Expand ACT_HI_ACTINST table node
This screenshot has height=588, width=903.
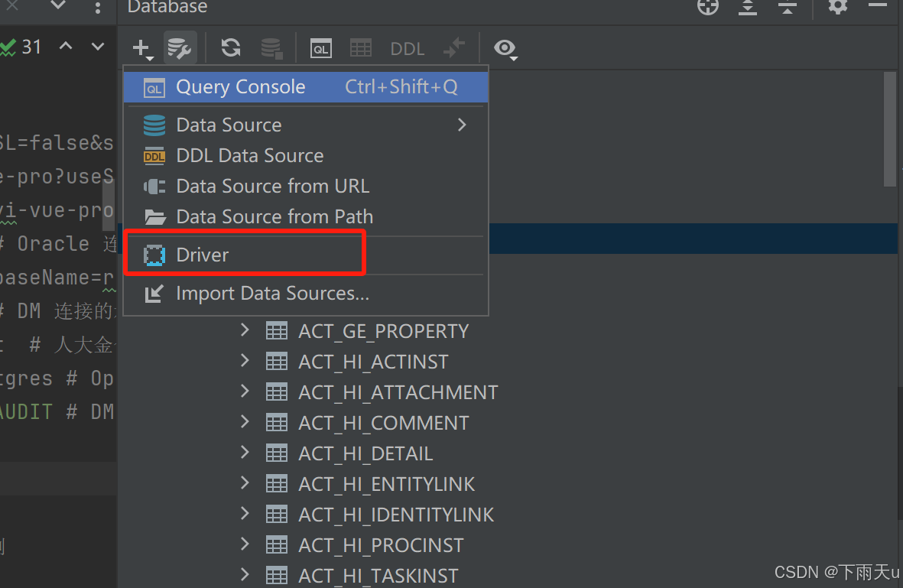pyautogui.click(x=245, y=360)
